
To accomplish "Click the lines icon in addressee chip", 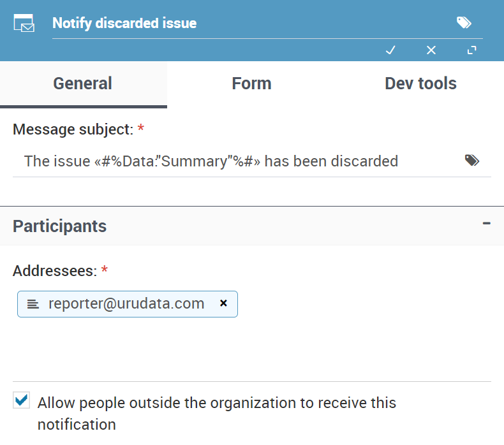I will click(33, 304).
